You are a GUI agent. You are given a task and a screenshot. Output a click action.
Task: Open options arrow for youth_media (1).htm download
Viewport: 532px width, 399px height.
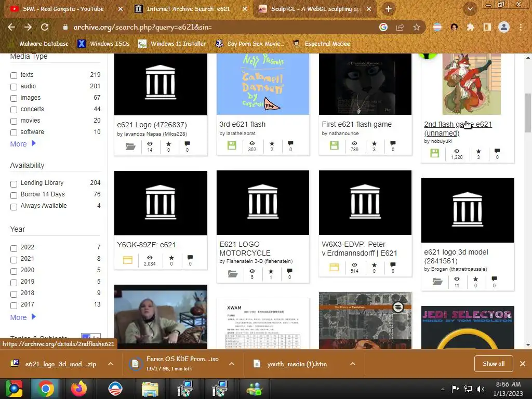[x=353, y=364]
